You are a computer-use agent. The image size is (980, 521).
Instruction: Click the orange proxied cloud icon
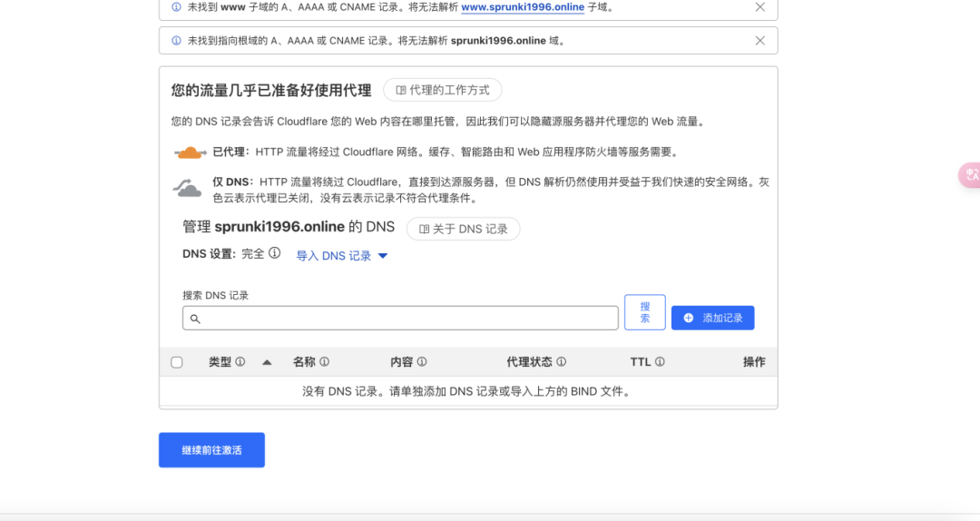[190, 152]
